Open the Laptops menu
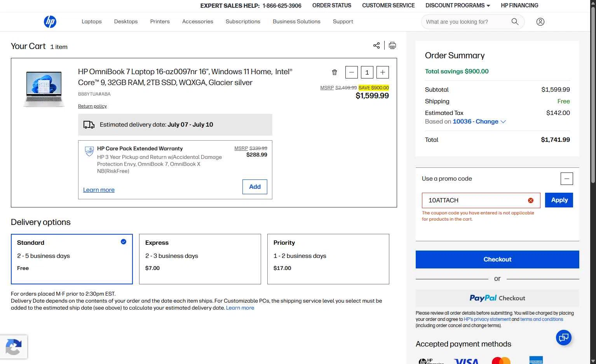 click(92, 22)
